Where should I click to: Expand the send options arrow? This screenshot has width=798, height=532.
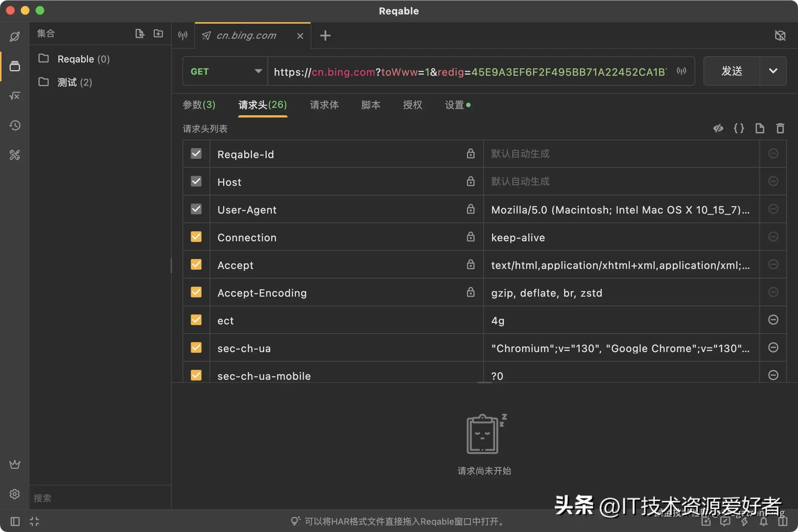coord(773,71)
